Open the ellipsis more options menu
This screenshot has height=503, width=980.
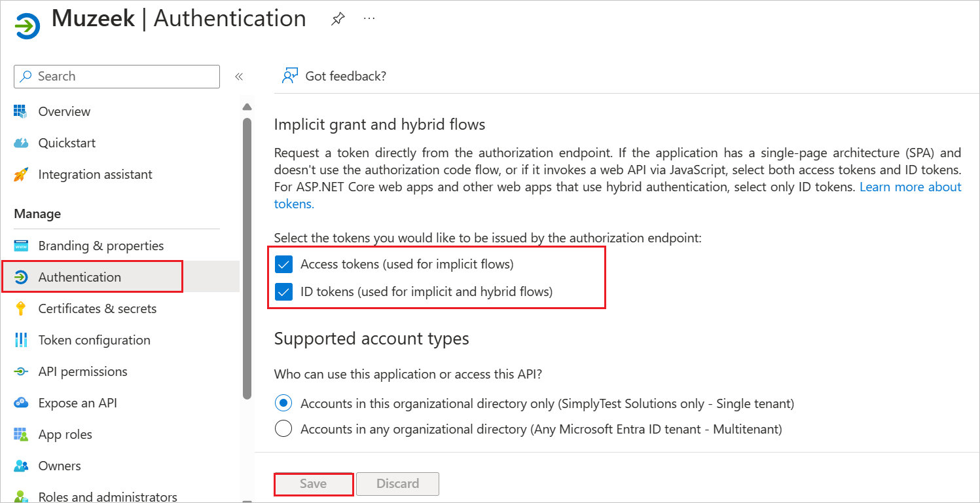pyautogui.click(x=369, y=18)
